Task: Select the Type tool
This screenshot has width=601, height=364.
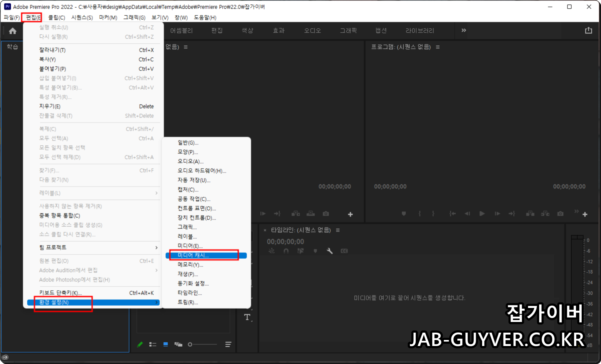Action: (x=247, y=317)
